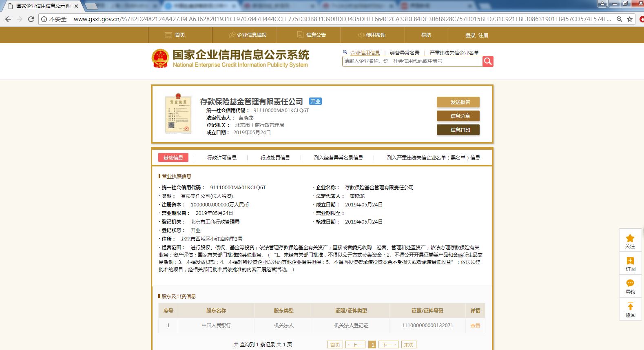
Task: Click page number 1 in pagination
Action: point(372,345)
